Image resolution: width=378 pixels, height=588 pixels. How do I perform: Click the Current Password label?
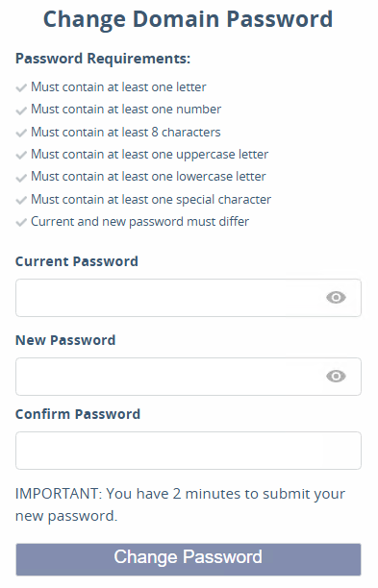77,261
